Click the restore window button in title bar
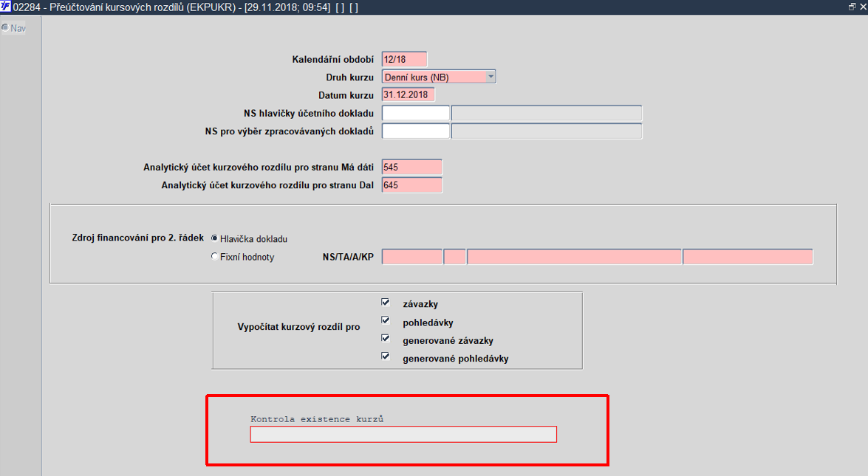868x476 pixels. coord(852,7)
